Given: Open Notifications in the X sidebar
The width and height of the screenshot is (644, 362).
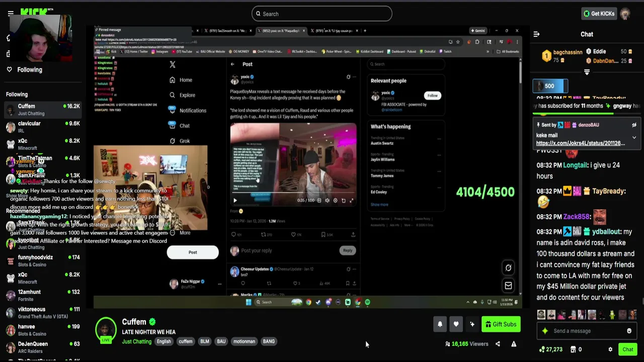Looking at the screenshot, I should (x=188, y=110).
